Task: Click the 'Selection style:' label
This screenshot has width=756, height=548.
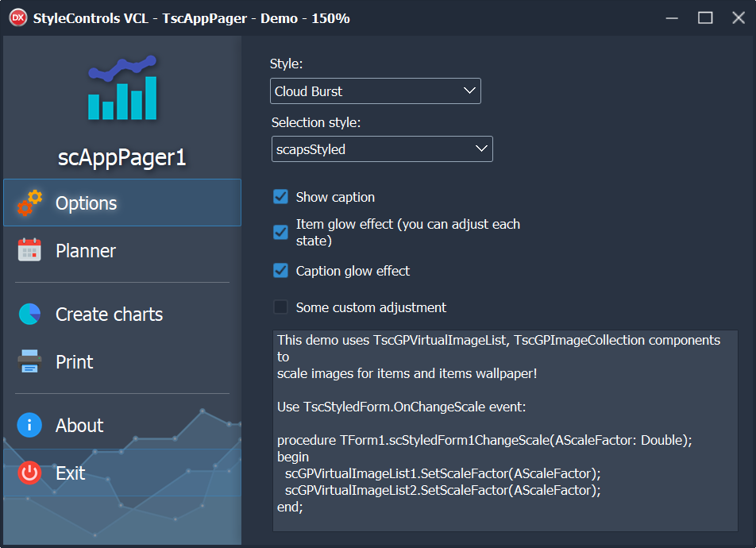Action: (x=316, y=122)
